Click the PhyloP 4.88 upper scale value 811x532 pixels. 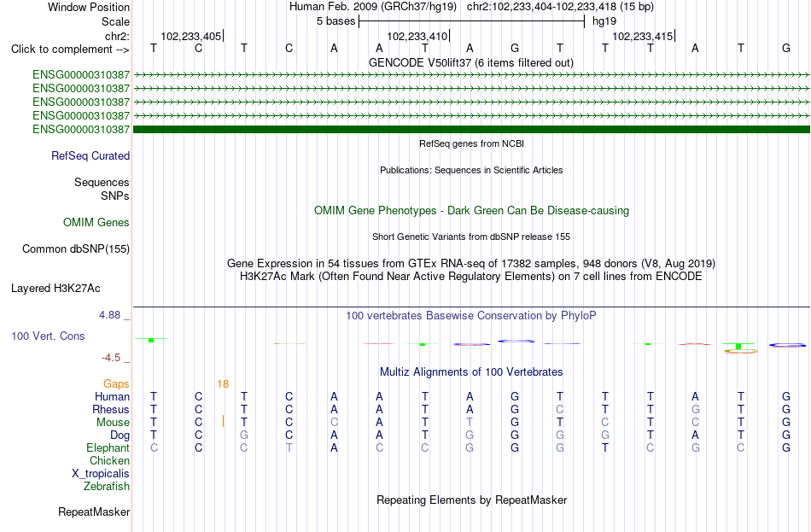point(109,315)
